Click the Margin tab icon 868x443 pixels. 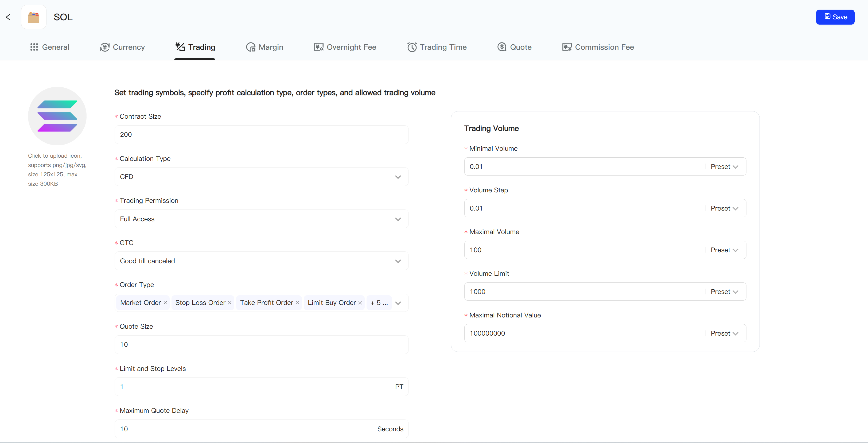click(x=251, y=47)
